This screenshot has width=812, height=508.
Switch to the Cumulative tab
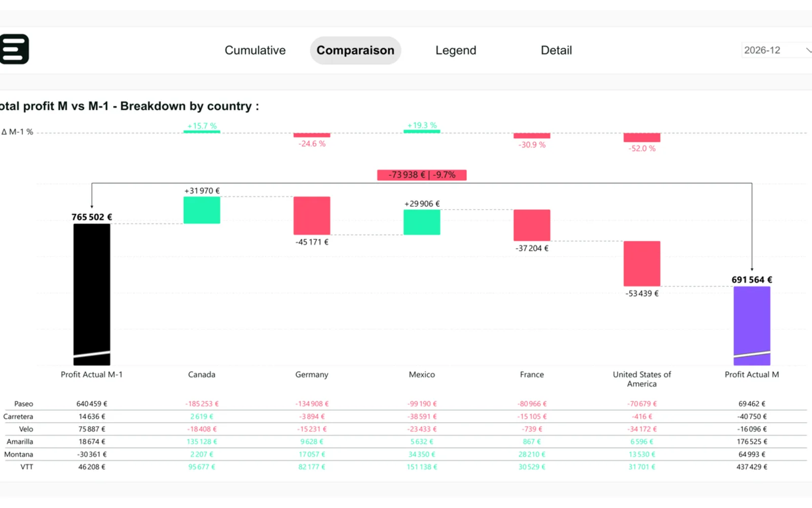click(x=255, y=50)
